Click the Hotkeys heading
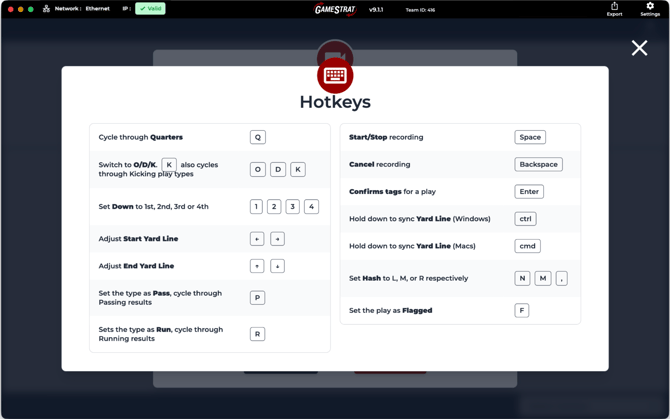 [x=335, y=103]
